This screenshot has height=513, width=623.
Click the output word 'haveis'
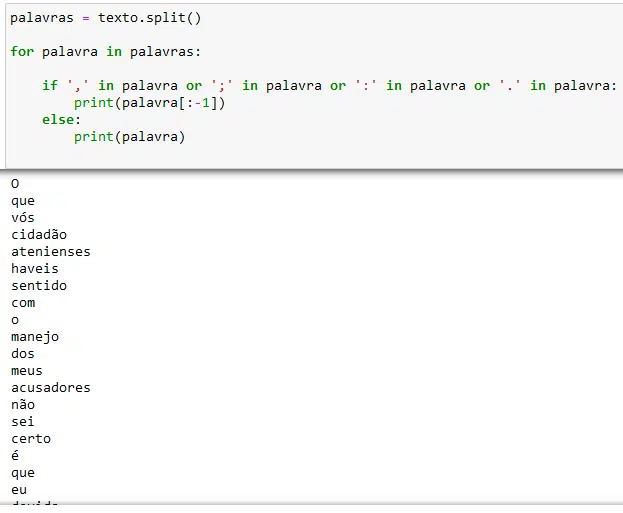[35, 268]
